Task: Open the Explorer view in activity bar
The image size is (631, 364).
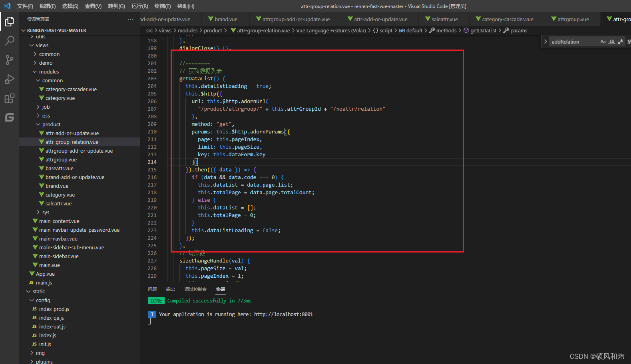Action: click(10, 21)
